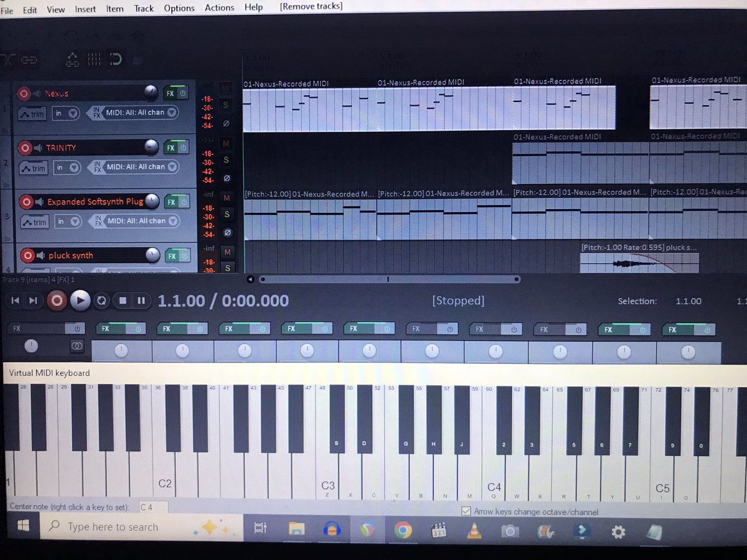Open trim automation mode on Expanded Softsynth Plug track
Image resolution: width=747 pixels, height=560 pixels.
pos(35,222)
